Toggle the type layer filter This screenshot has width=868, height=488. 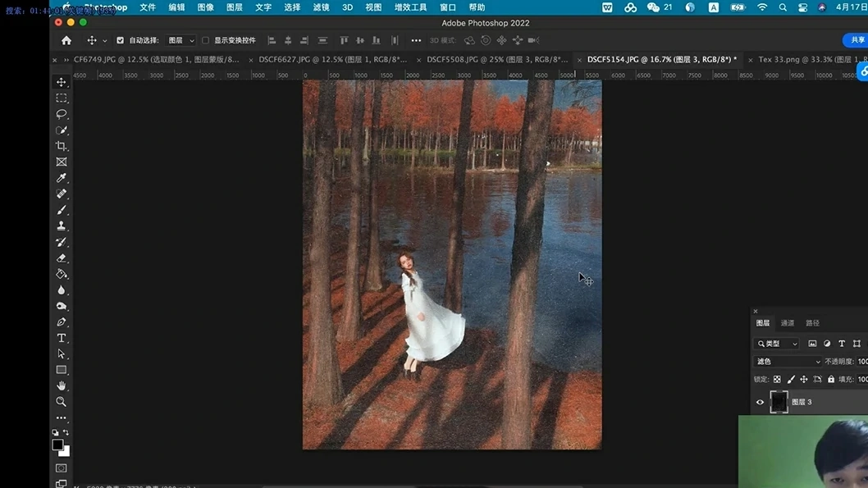[x=842, y=344]
